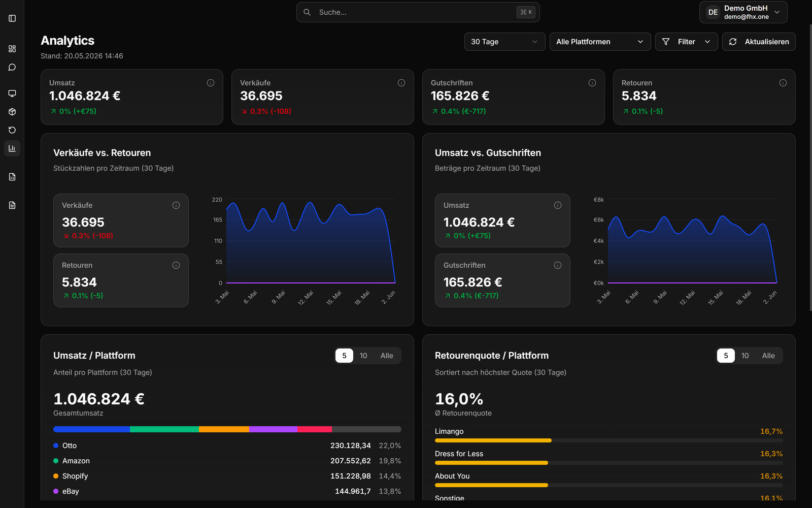The height and width of the screenshot is (508, 812).
Task: Click the Verkäufe area chart plot
Action: pyautogui.click(x=311, y=241)
